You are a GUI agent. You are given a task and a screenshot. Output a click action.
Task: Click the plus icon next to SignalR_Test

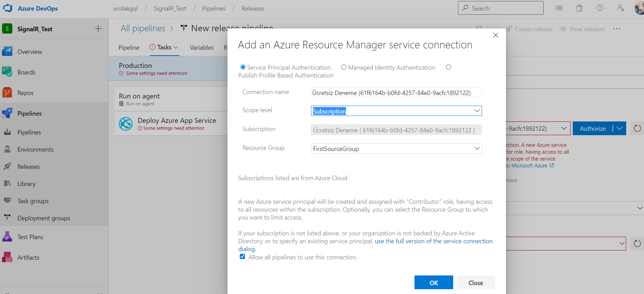98,29
